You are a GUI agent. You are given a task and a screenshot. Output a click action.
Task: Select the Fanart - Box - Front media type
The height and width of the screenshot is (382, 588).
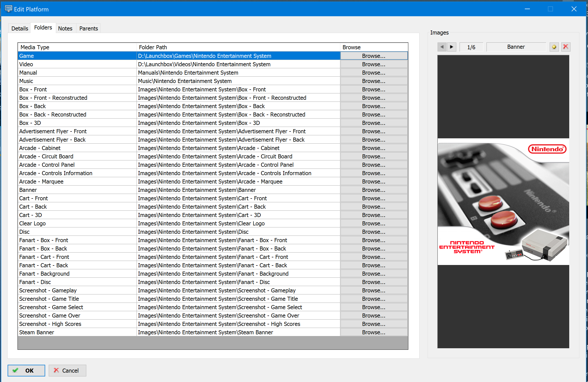click(x=77, y=240)
